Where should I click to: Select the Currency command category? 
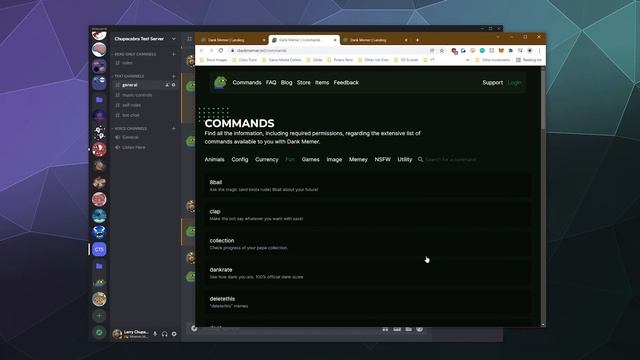(x=267, y=160)
